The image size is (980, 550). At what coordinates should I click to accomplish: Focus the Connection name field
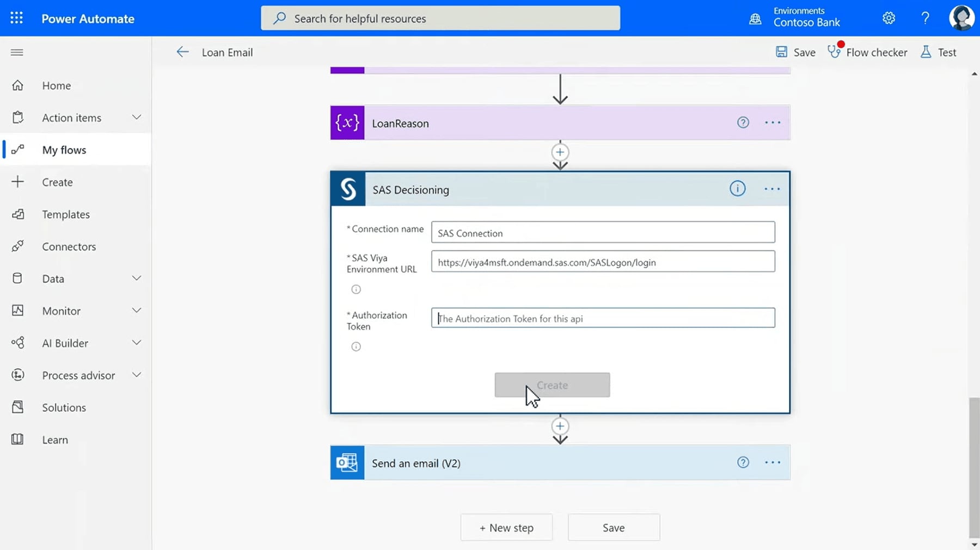[x=603, y=232]
